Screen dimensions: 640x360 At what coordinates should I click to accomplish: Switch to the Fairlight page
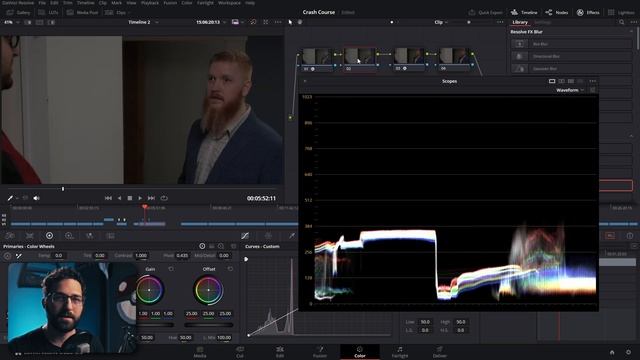pyautogui.click(x=400, y=352)
